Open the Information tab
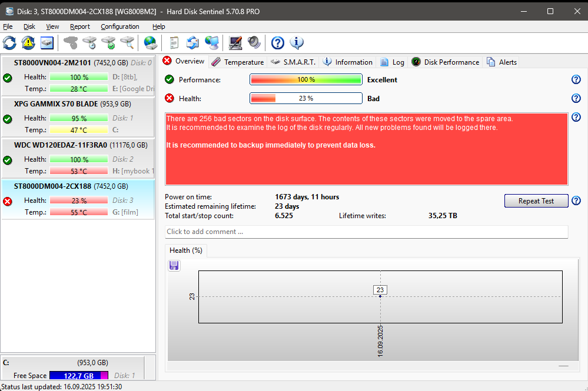Image resolution: width=588 pixels, height=391 pixels. click(348, 62)
